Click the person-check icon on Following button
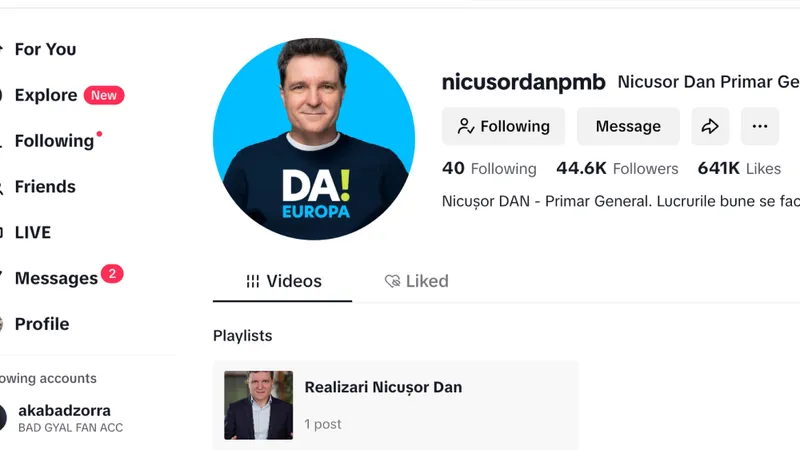Viewport: 800px width, 450px height. [x=466, y=126]
